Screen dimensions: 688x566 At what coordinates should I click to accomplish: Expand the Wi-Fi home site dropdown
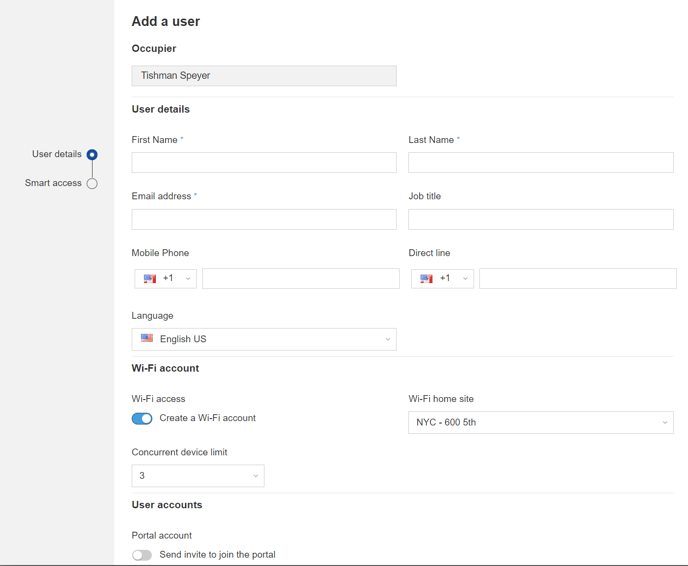(x=540, y=423)
